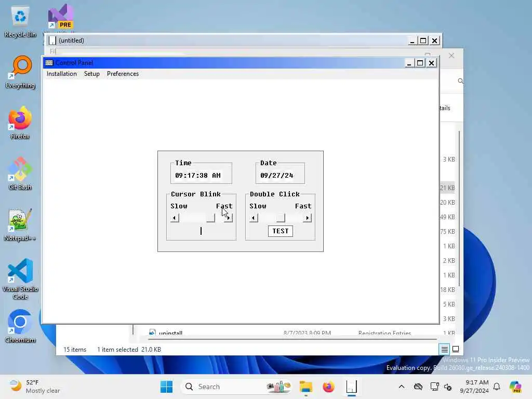Viewport: 532px width, 399px height.
Task: Click the Time field value
Action: point(198,176)
